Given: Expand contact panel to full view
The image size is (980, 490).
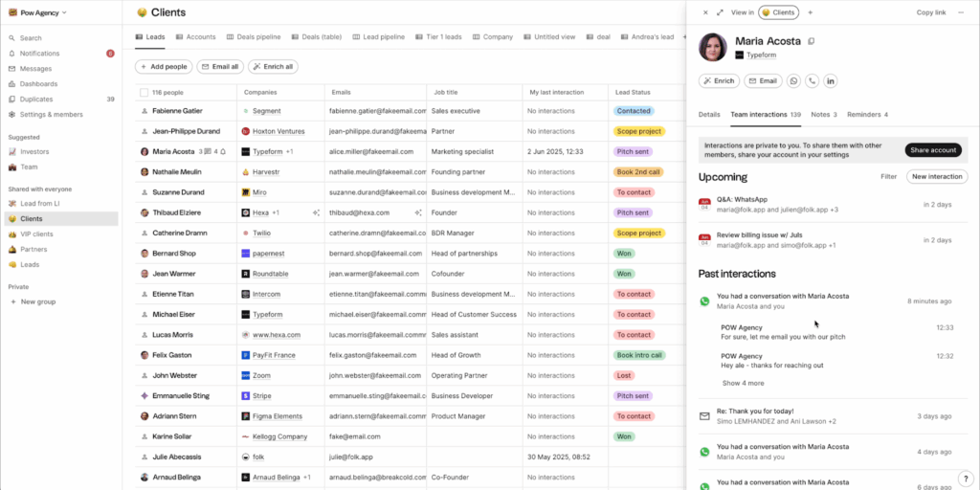Looking at the screenshot, I should point(720,12).
